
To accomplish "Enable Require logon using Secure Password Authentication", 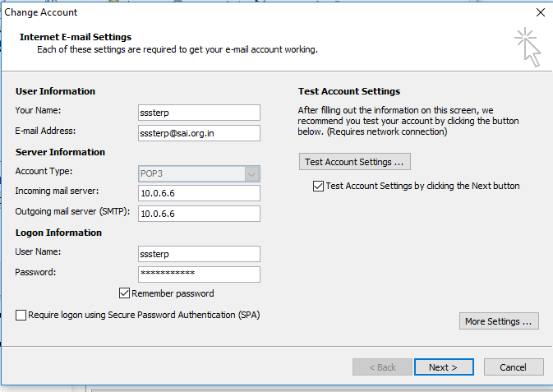I will [21, 315].
